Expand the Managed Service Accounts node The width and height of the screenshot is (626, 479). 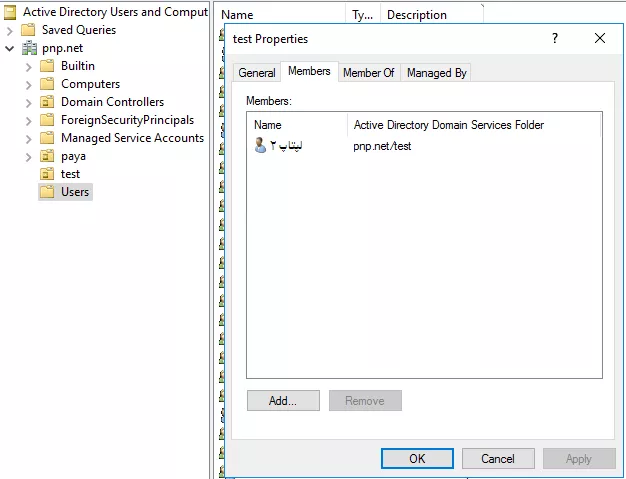tap(28, 139)
